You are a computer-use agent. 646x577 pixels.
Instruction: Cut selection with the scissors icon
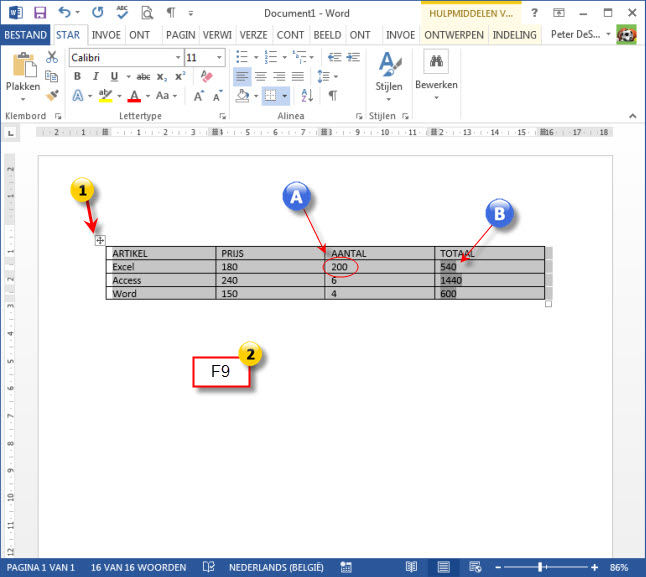52,57
